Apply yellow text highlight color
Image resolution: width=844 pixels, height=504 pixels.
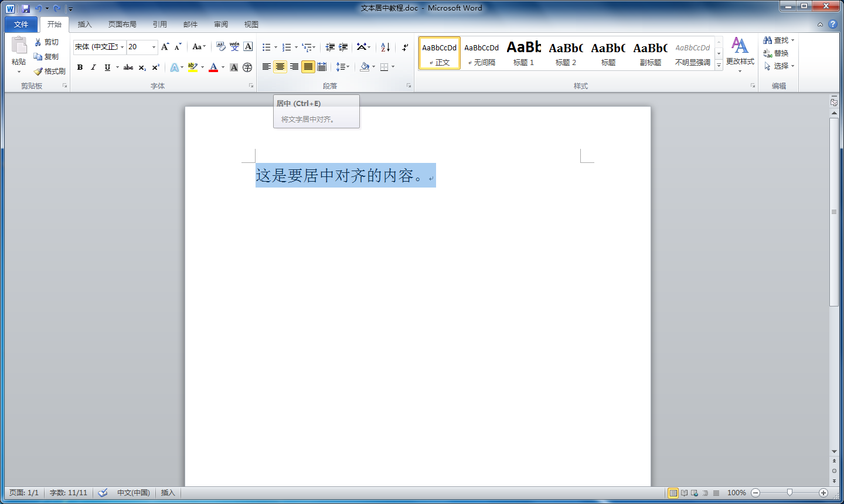(193, 67)
